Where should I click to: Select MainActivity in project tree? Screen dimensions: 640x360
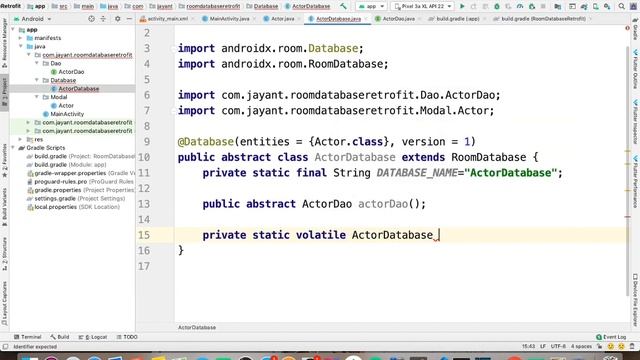(63, 114)
